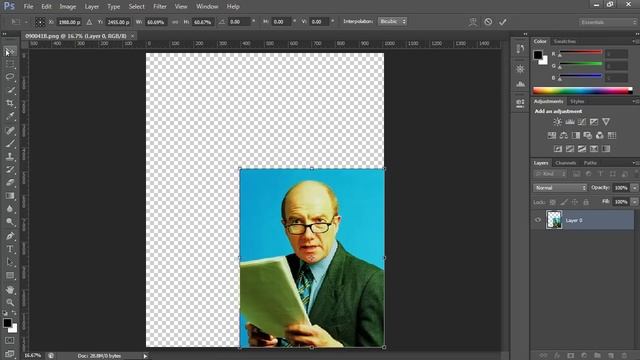
Task: Click the color spectrum ramp
Action: click(583, 91)
